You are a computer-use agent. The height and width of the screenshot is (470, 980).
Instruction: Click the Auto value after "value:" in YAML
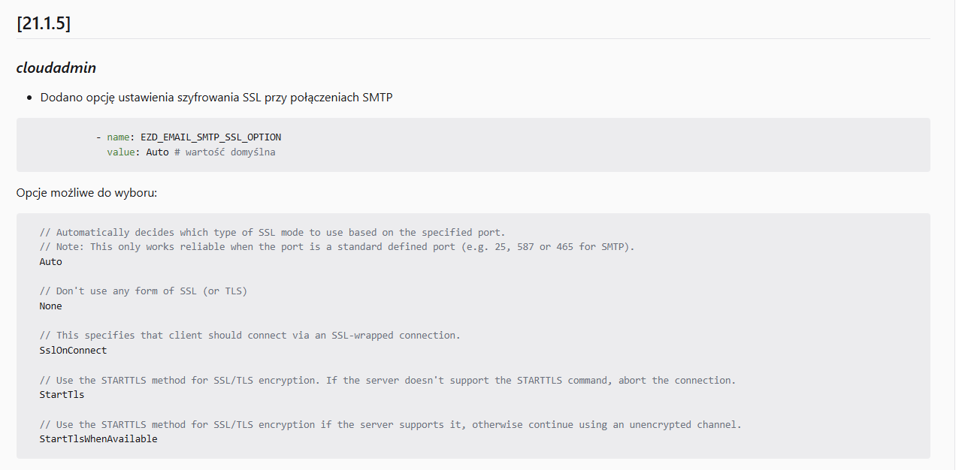tap(157, 152)
